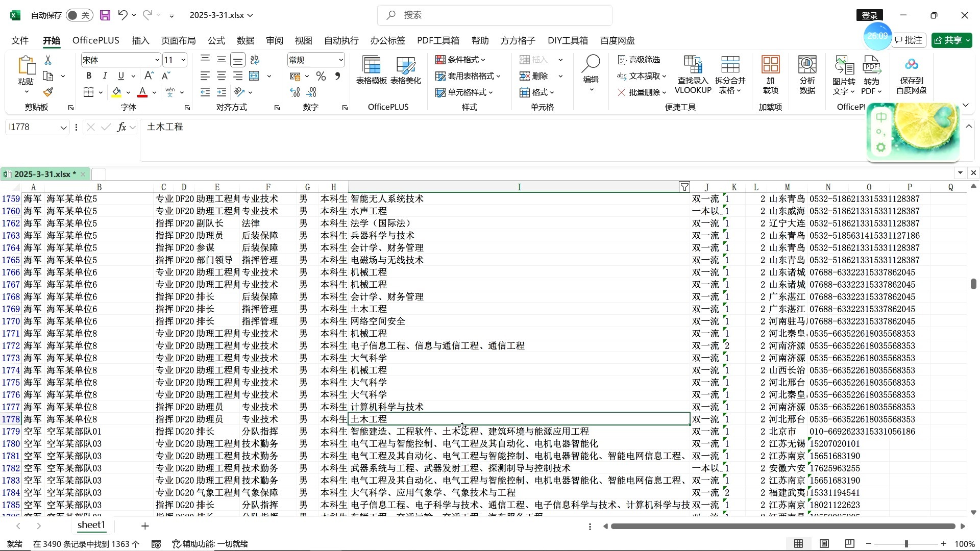Screen dimensions: 980x551
Task: Click the format painter brush icon
Action: coord(48,92)
